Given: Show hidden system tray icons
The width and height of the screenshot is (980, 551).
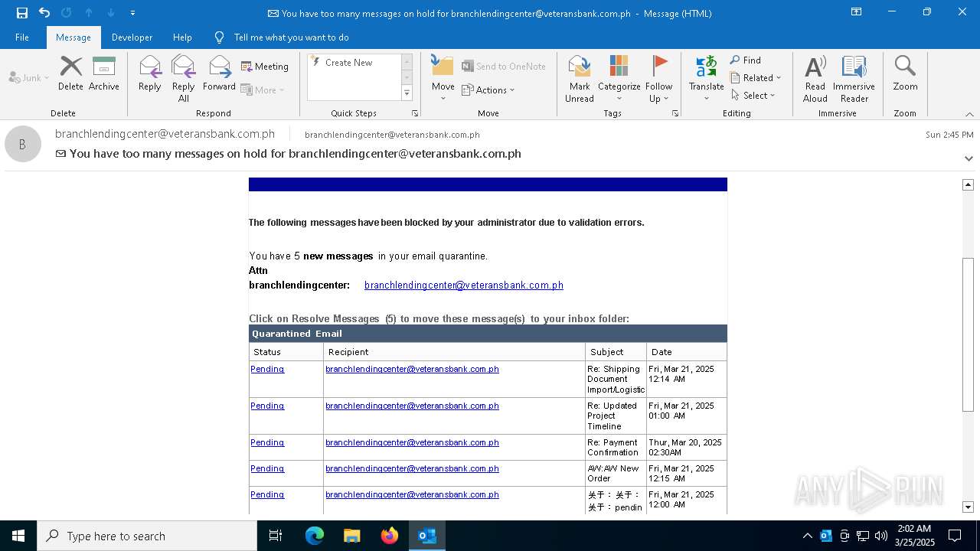Looking at the screenshot, I should [807, 536].
